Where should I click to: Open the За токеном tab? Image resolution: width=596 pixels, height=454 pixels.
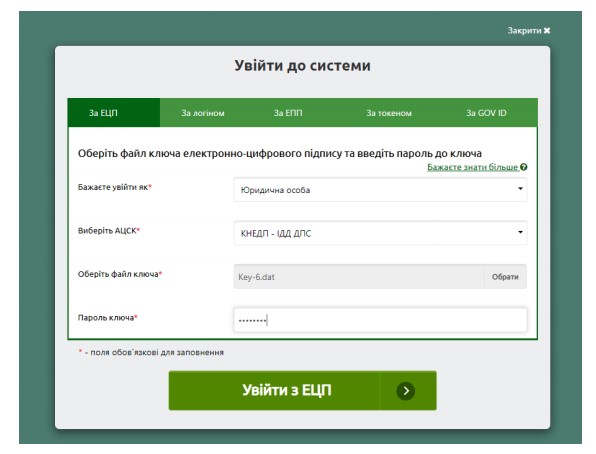coord(389,113)
